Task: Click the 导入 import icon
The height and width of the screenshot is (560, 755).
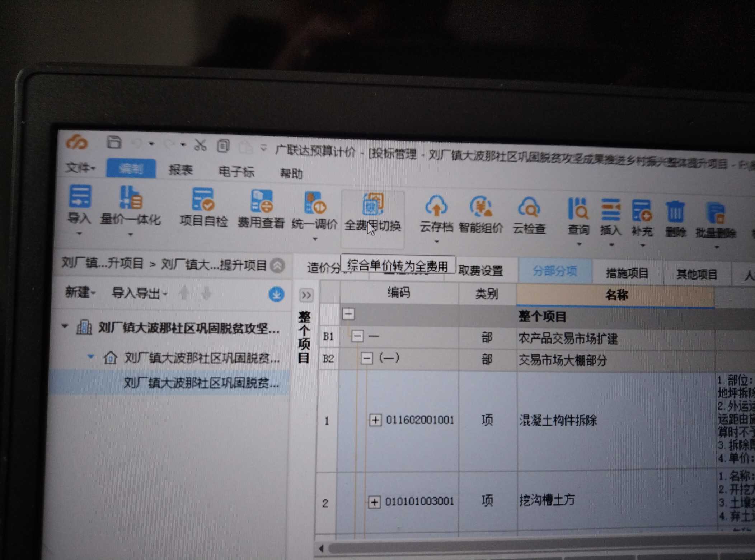Action: coord(80,197)
